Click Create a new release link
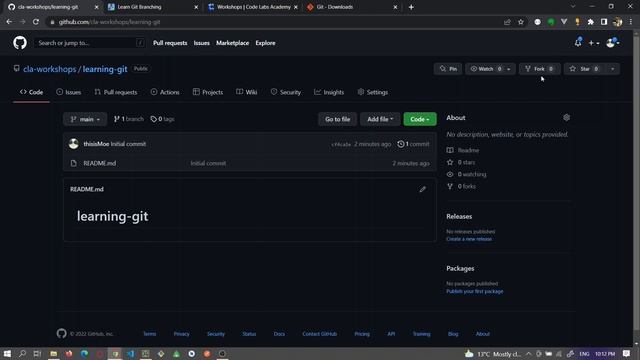The width and height of the screenshot is (640, 360). tap(469, 239)
